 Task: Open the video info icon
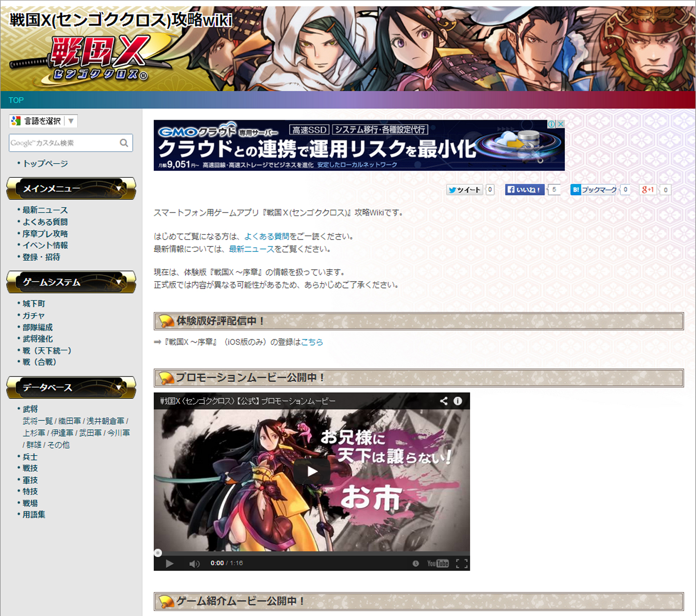tap(458, 401)
